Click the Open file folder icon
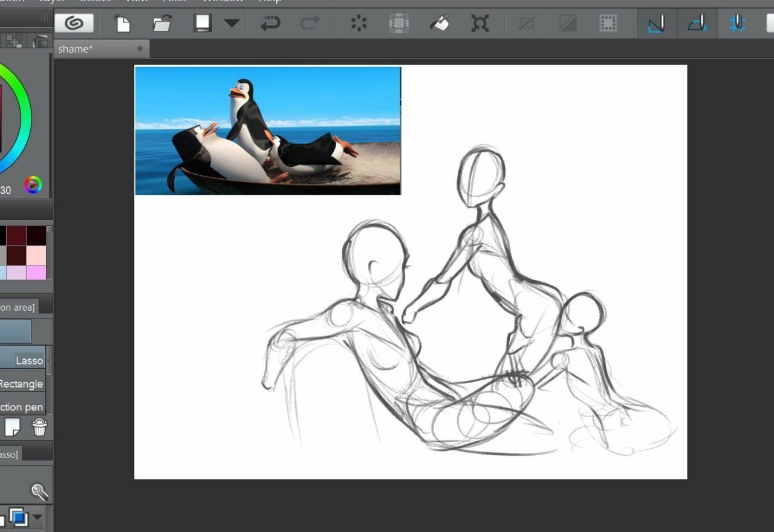Screen dimensions: 774x532 click(x=162, y=24)
